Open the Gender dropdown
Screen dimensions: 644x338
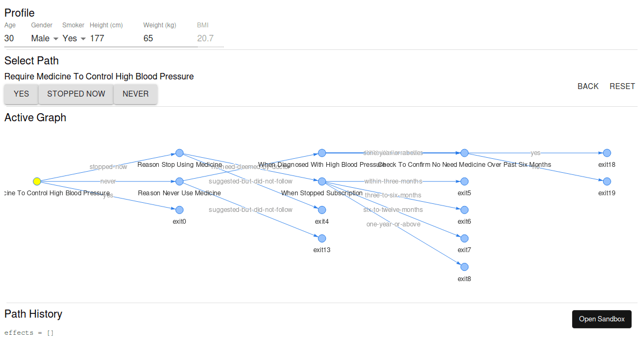tap(43, 38)
